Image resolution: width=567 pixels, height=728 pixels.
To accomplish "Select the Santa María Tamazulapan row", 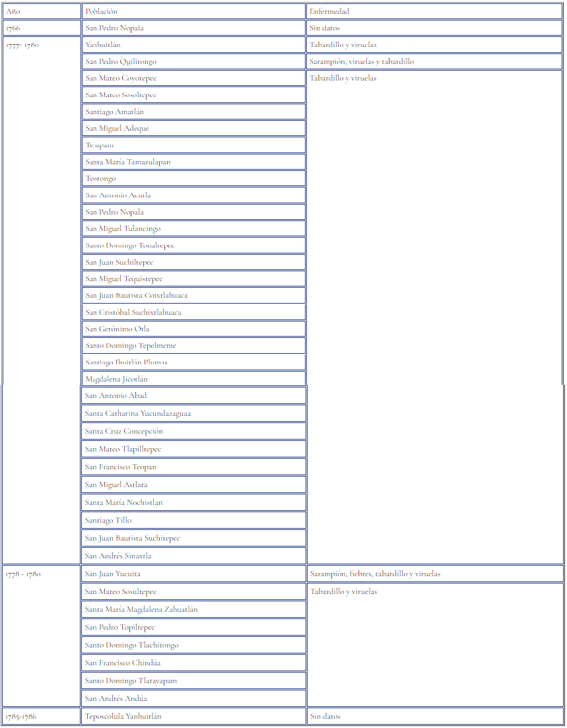I will tap(193, 162).
